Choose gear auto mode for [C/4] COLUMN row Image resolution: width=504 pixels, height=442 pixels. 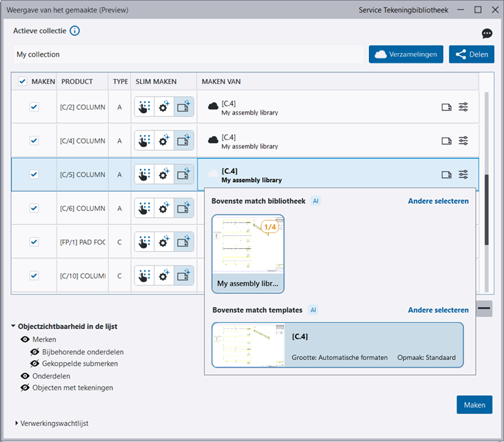point(164,141)
